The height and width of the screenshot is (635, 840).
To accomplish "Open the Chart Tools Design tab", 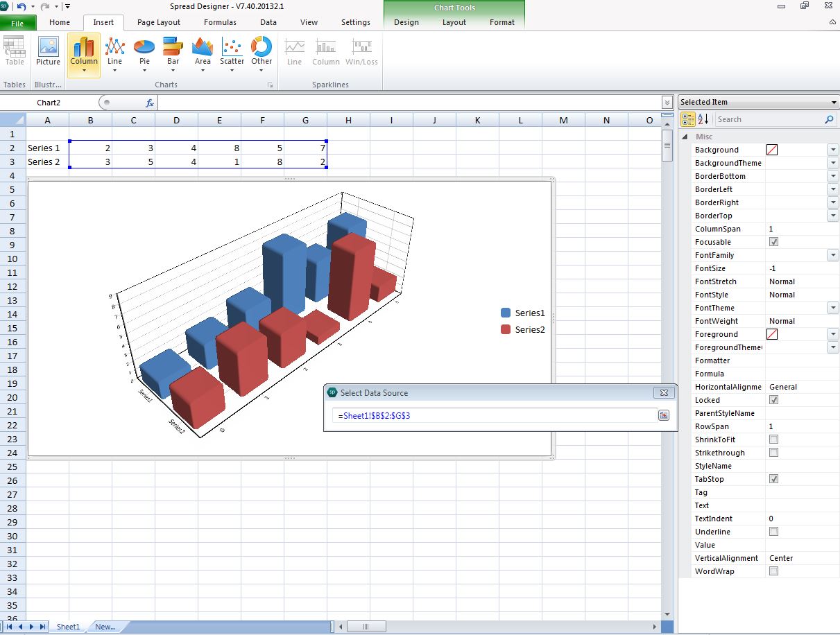I will (x=406, y=22).
